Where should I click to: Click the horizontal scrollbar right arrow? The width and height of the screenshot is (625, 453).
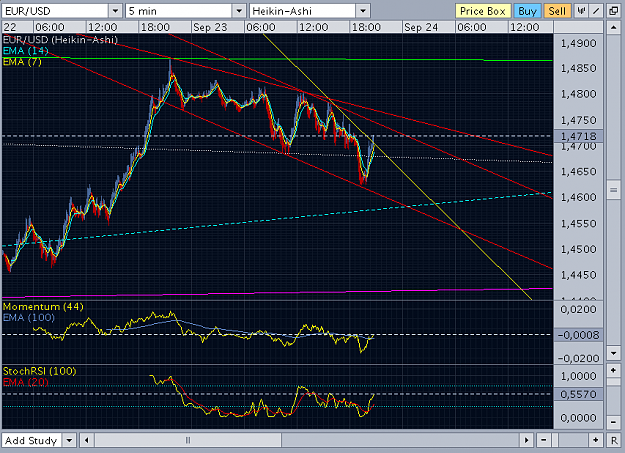526,440
